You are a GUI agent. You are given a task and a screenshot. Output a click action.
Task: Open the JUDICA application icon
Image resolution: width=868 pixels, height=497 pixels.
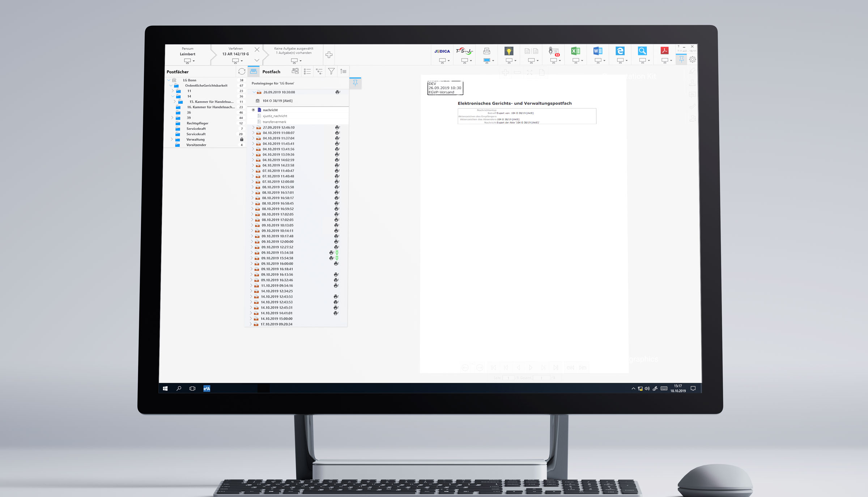tap(442, 51)
